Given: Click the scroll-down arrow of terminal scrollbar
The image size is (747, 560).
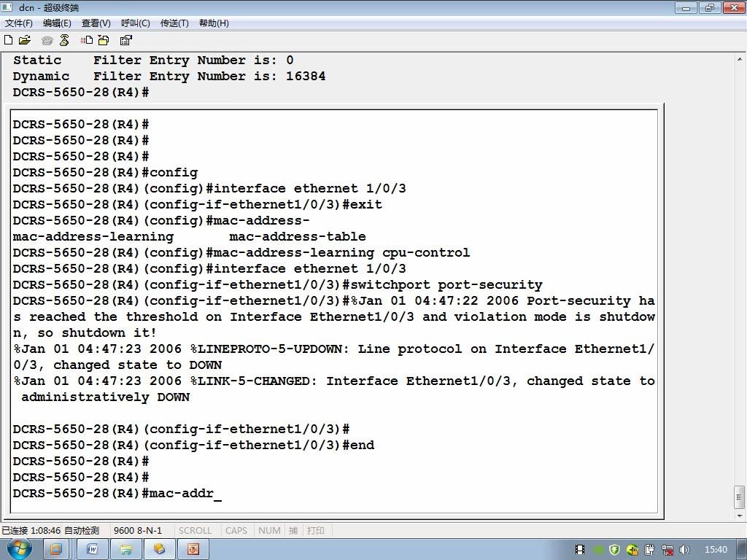Looking at the screenshot, I should click(x=740, y=516).
